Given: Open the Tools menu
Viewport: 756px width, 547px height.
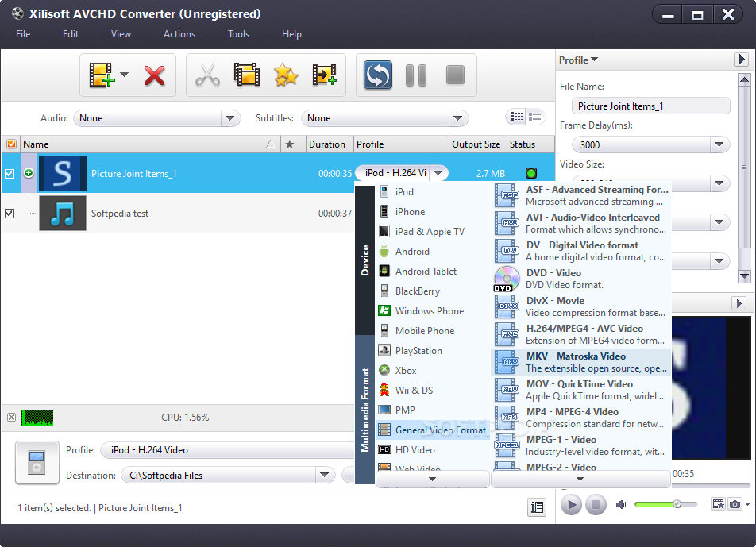Looking at the screenshot, I should click(239, 33).
